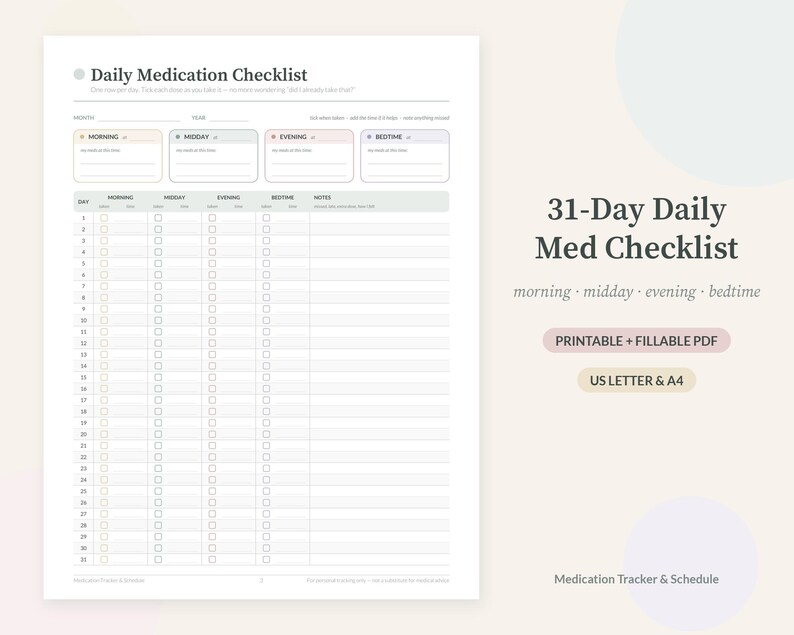The height and width of the screenshot is (635, 794).
Task: Click the 'morning · midday · evening · bedtime' tagline
Action: [637, 292]
